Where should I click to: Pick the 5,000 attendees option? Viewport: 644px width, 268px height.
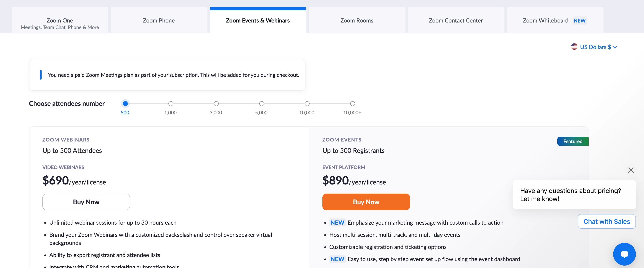point(262,103)
